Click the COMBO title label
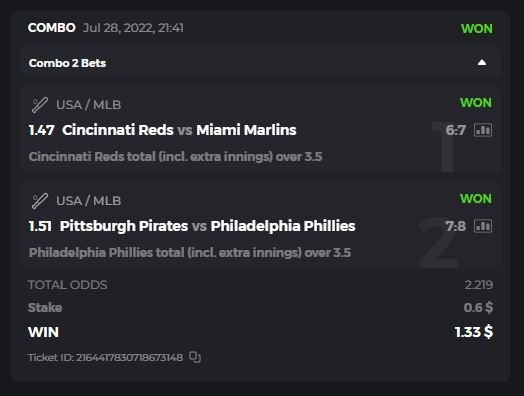Image resolution: width=524 pixels, height=396 pixels. tap(52, 28)
